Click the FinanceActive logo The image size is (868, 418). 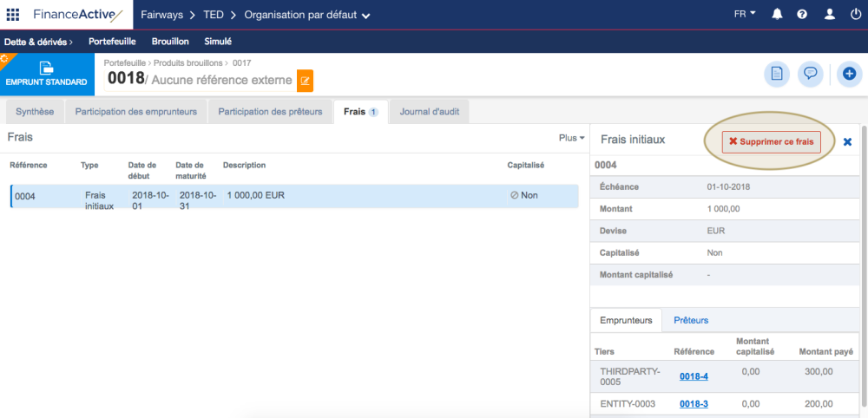[77, 15]
